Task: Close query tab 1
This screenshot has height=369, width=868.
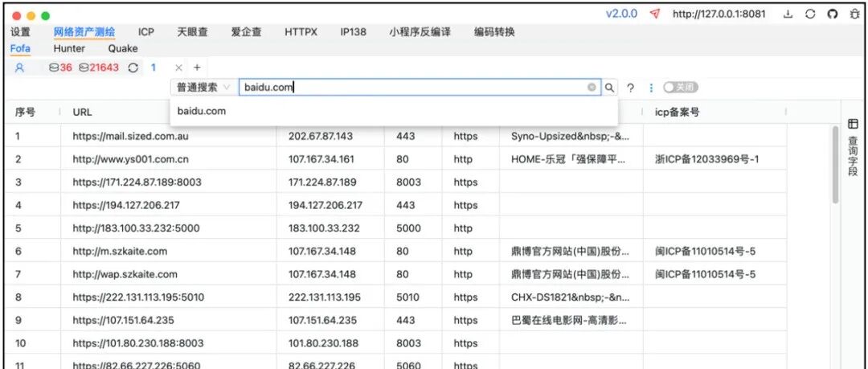Action: point(178,68)
